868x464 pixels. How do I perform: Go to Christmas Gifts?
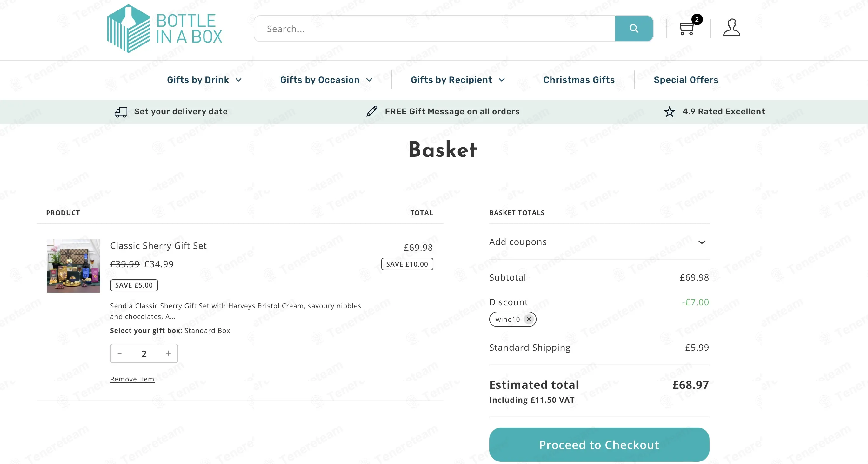coord(578,80)
